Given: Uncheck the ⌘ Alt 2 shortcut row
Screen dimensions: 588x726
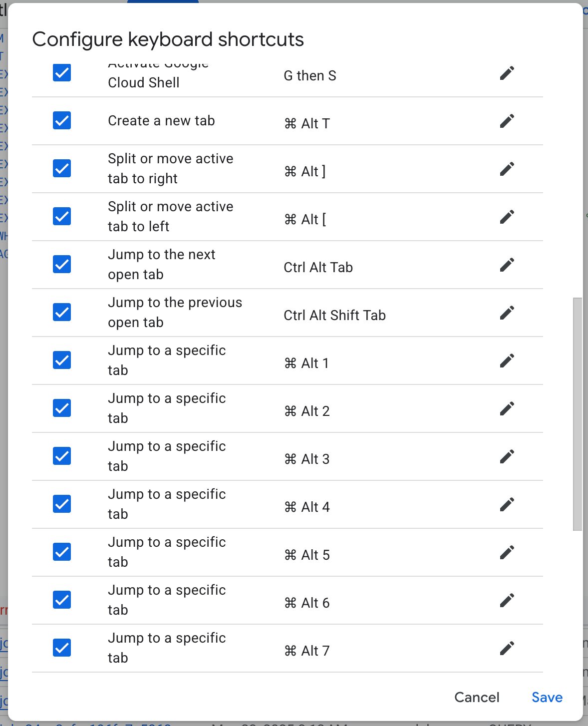Looking at the screenshot, I should pyautogui.click(x=62, y=408).
